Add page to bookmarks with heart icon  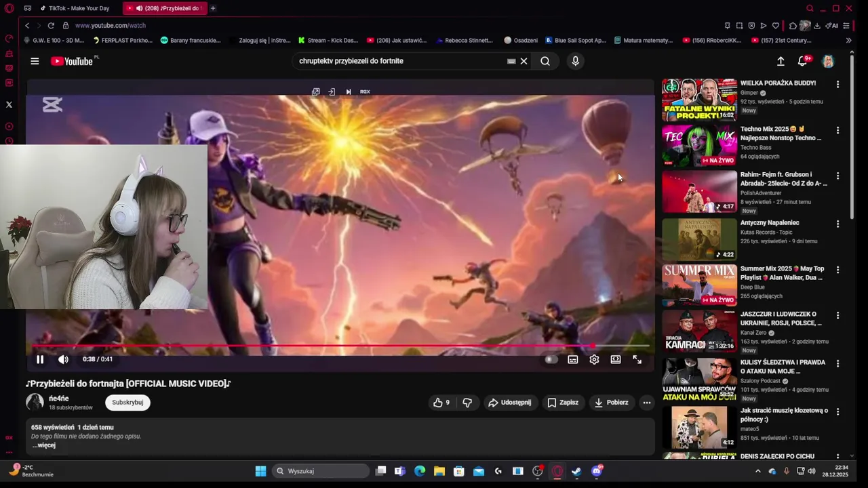tap(776, 26)
